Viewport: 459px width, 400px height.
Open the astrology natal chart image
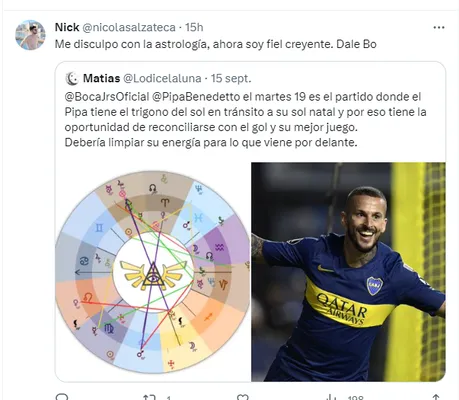(153, 272)
